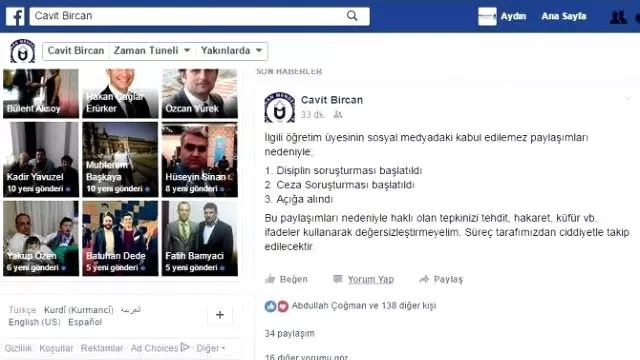Click the plus button to add language
This screenshot has width=640, height=360.
tap(220, 315)
